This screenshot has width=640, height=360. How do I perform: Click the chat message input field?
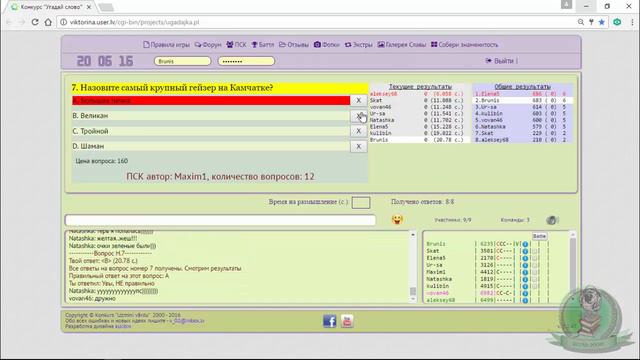[220, 220]
